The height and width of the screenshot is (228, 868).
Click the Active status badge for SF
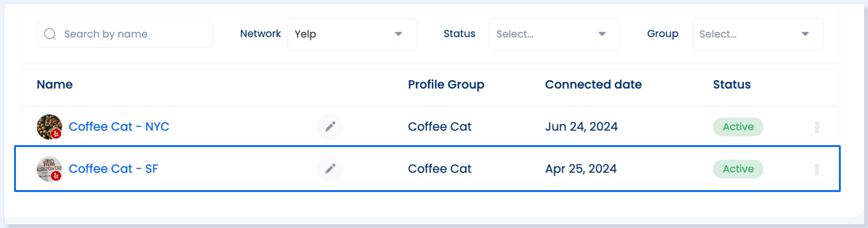(x=738, y=169)
